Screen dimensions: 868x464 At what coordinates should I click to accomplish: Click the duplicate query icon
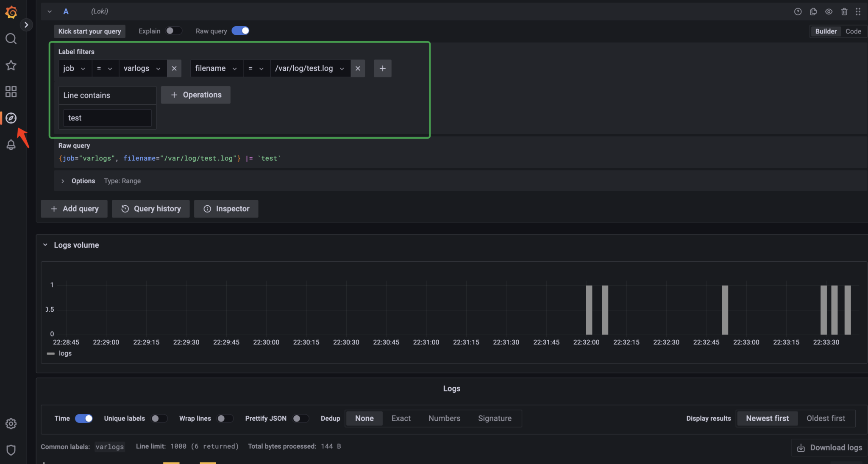813,12
